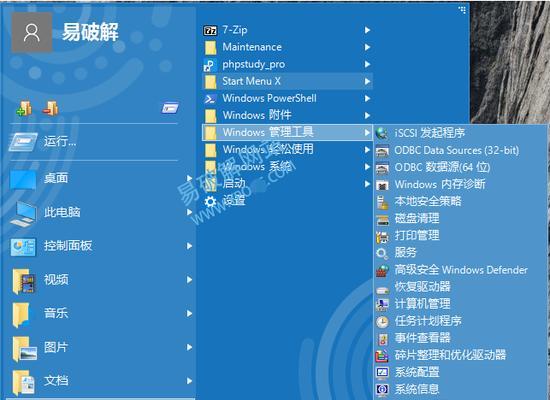Expand the 控制面板 submenu arrow
Image resolution: width=550 pixels, height=400 pixels.
point(189,246)
